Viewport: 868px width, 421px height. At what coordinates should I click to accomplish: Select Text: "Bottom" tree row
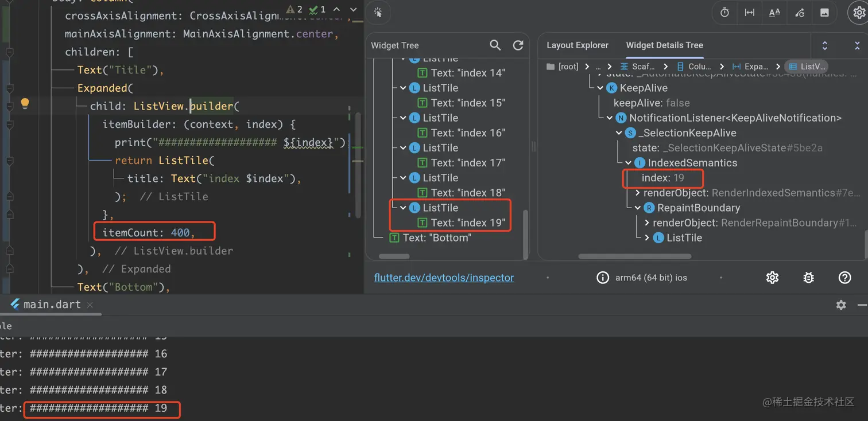point(430,237)
